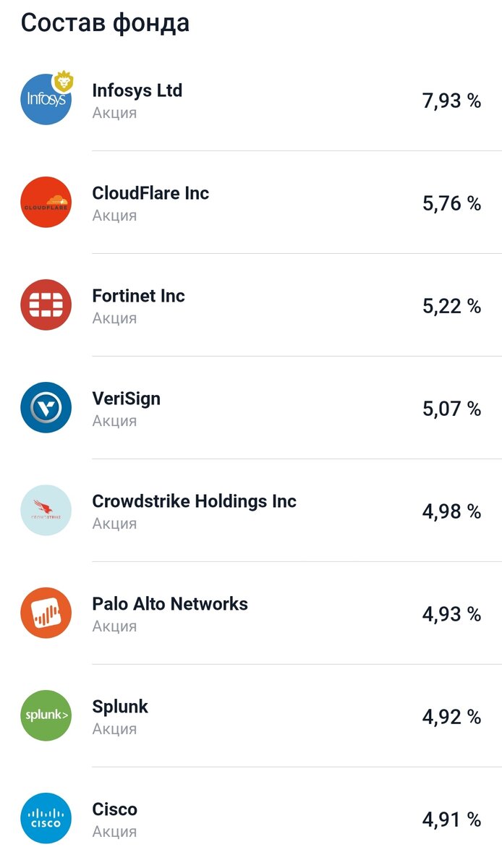Tap the Состав фонда heading

(x=105, y=22)
